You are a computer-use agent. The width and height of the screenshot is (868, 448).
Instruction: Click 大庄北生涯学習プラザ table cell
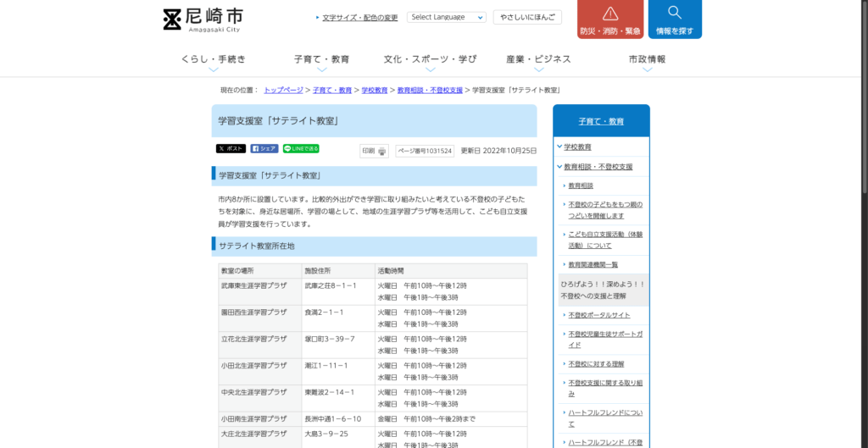click(260, 438)
